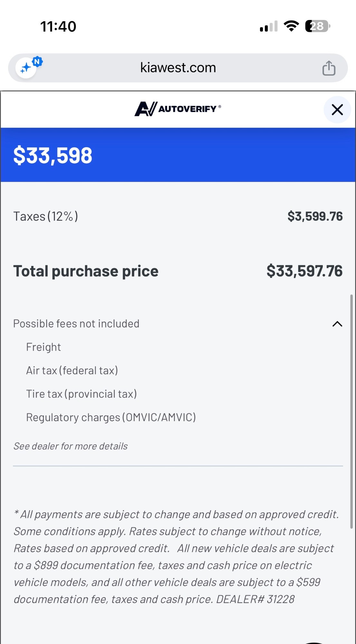The height and width of the screenshot is (644, 356).
Task: Tap the battery indicator showing 28
Action: click(x=318, y=26)
